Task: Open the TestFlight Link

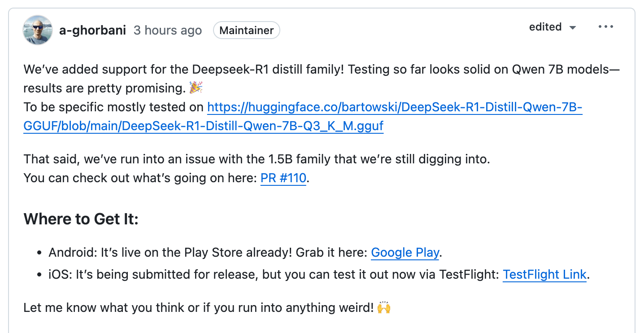Action: (544, 274)
